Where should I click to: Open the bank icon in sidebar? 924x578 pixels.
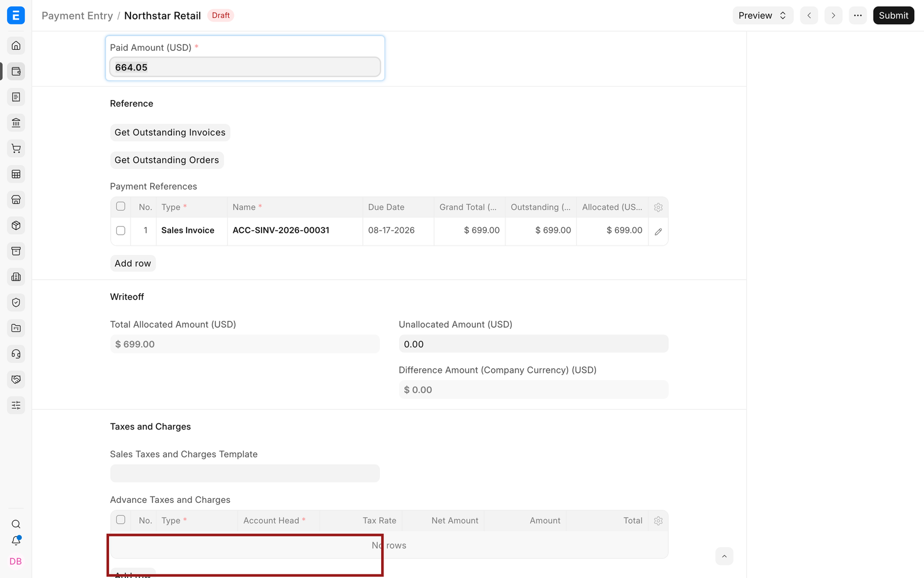[16, 123]
